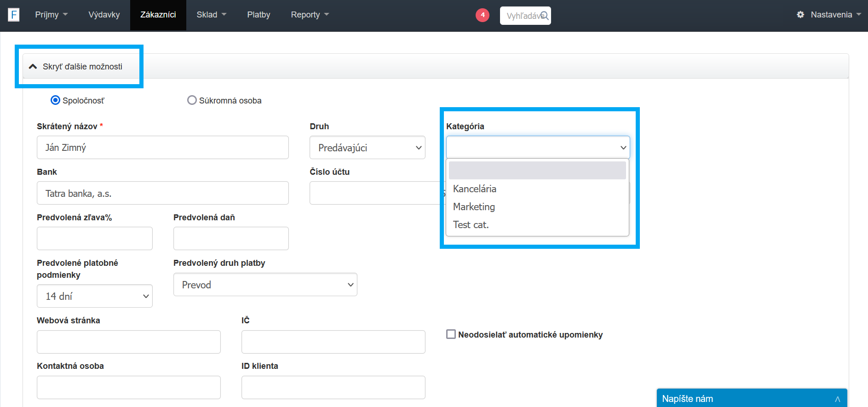Click the F logo home icon
The image size is (868, 407).
[x=14, y=15]
